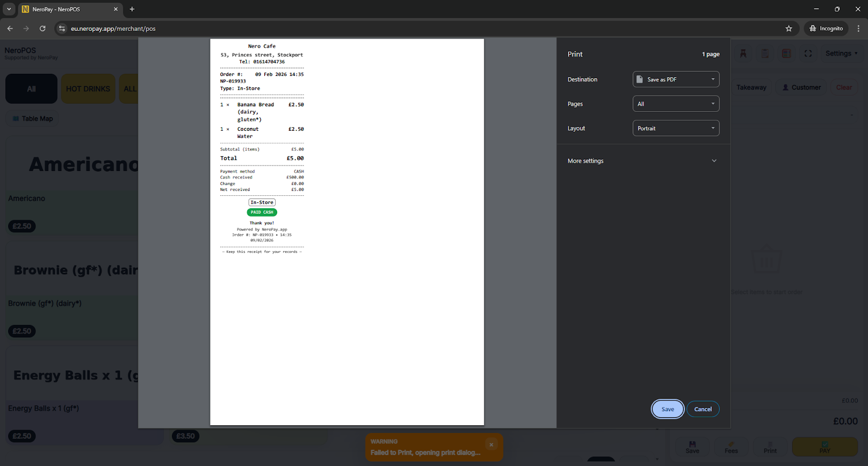Expand More settings section

point(643,161)
